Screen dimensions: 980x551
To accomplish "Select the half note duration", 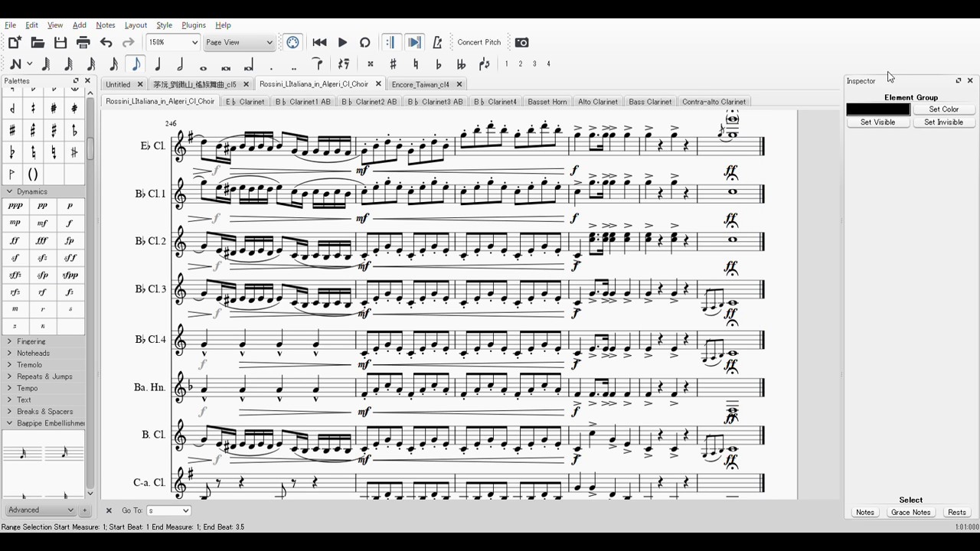I will point(181,64).
